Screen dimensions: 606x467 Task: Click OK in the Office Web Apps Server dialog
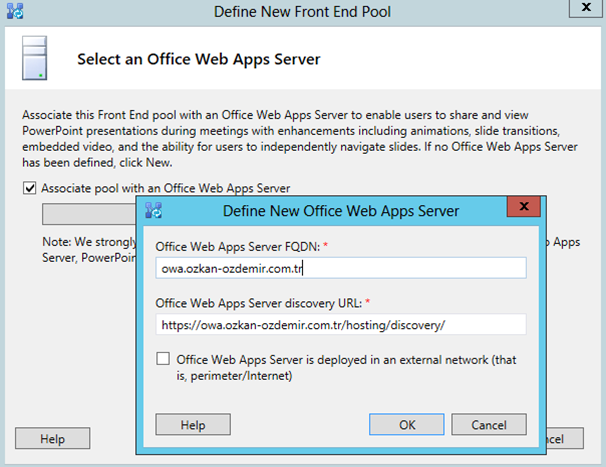407,424
